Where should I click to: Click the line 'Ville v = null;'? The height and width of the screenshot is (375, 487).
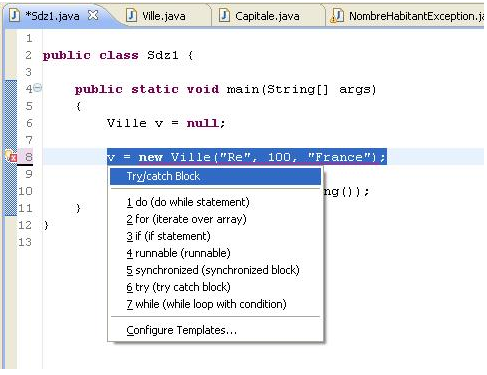coord(166,123)
